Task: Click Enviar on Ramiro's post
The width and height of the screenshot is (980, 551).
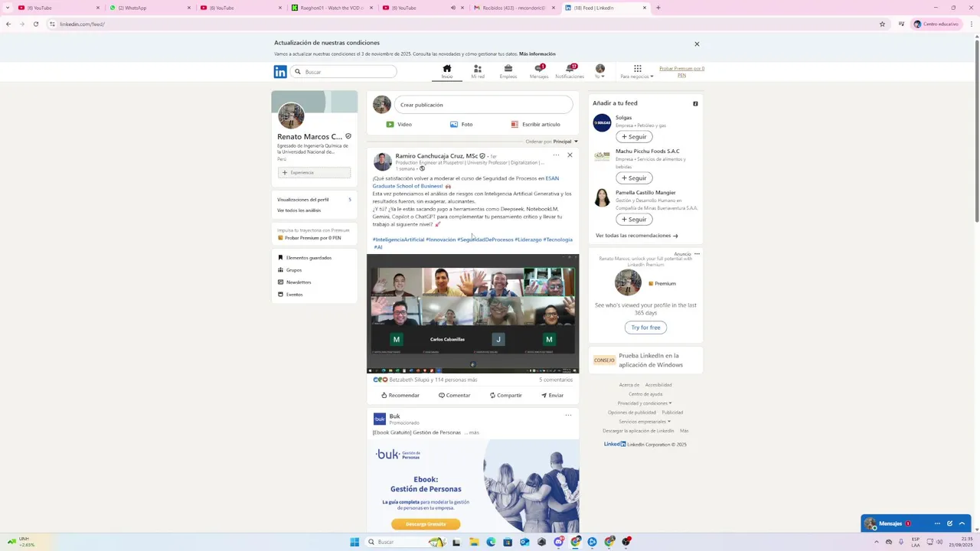Action: coord(552,395)
